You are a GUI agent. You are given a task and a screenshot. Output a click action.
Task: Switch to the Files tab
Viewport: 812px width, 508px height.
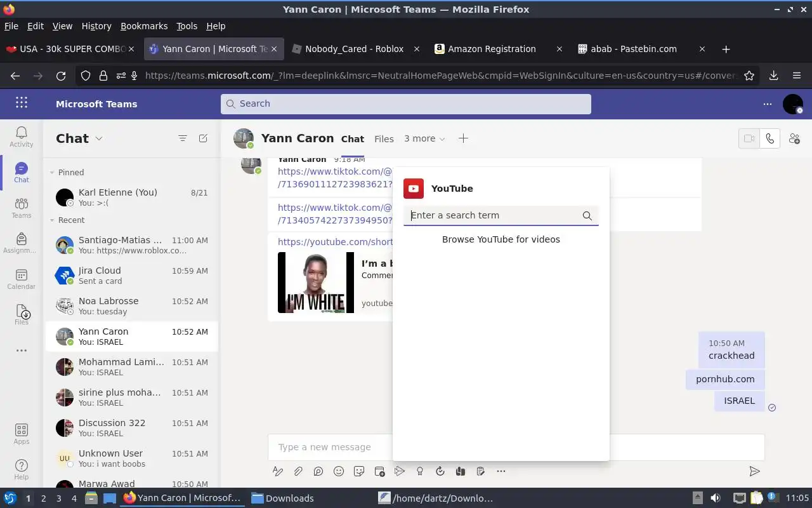coord(384,139)
